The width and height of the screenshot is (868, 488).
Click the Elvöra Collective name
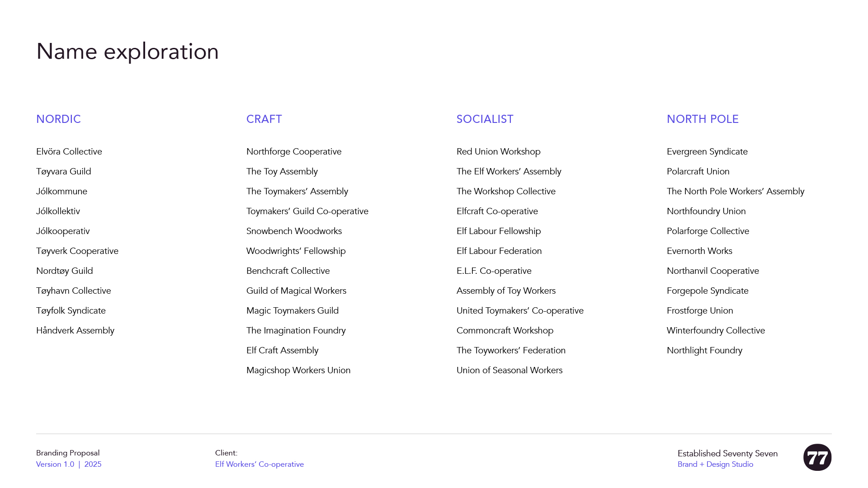(x=69, y=151)
